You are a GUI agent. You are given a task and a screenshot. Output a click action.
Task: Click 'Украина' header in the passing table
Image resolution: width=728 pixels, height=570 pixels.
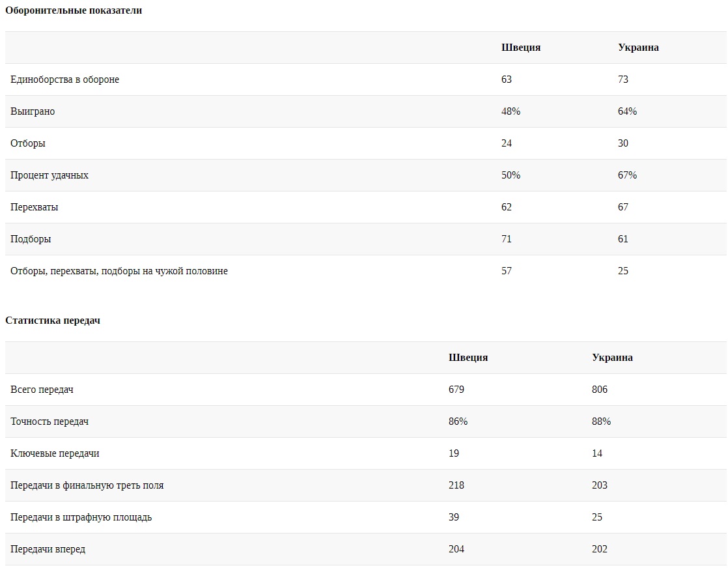click(612, 358)
